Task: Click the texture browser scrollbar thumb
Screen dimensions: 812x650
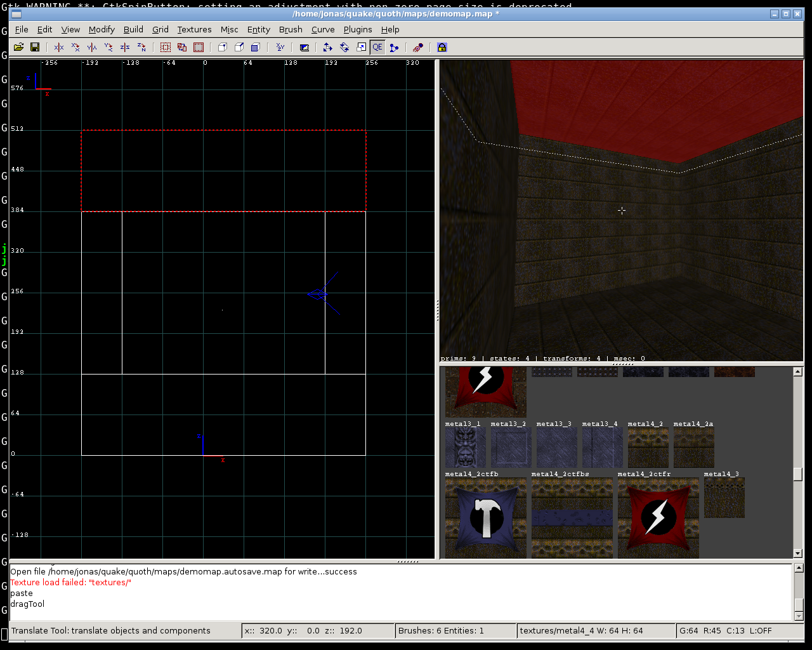Action: click(798, 474)
